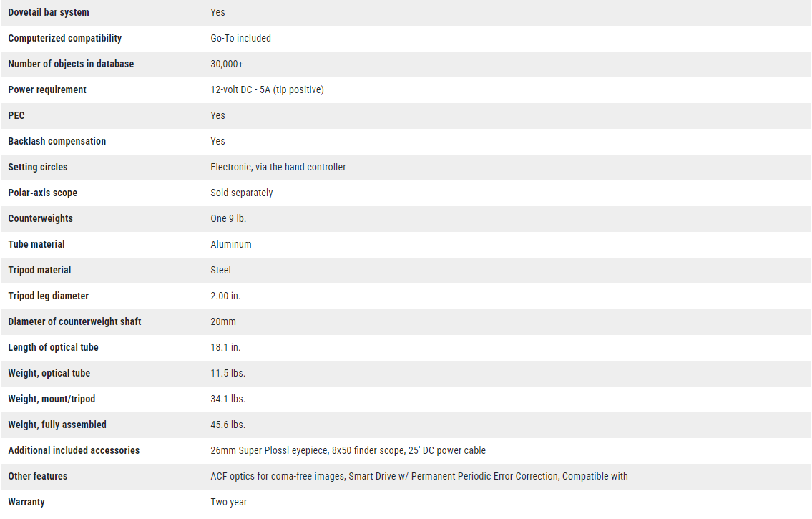Select the PEC row label
This screenshot has width=812, height=519.
click(16, 115)
